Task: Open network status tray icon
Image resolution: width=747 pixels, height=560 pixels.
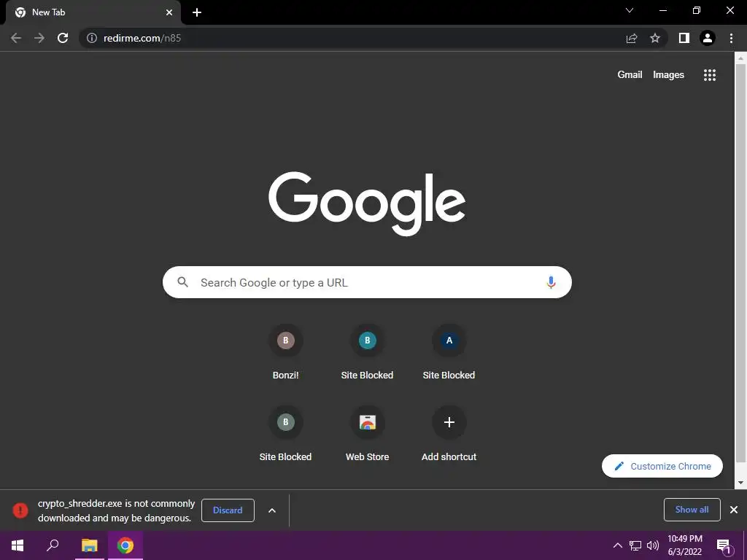Action: (x=635, y=545)
